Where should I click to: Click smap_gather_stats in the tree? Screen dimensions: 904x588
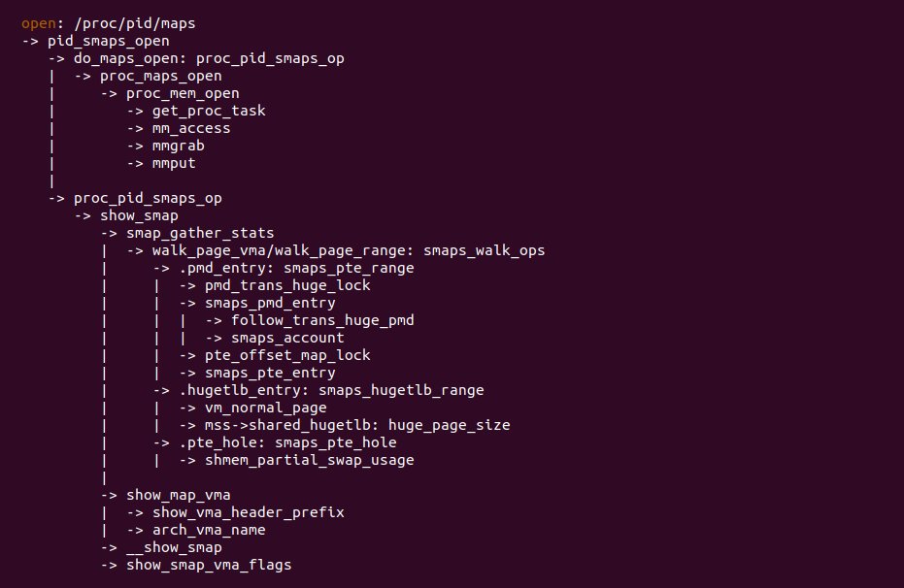tap(200, 233)
